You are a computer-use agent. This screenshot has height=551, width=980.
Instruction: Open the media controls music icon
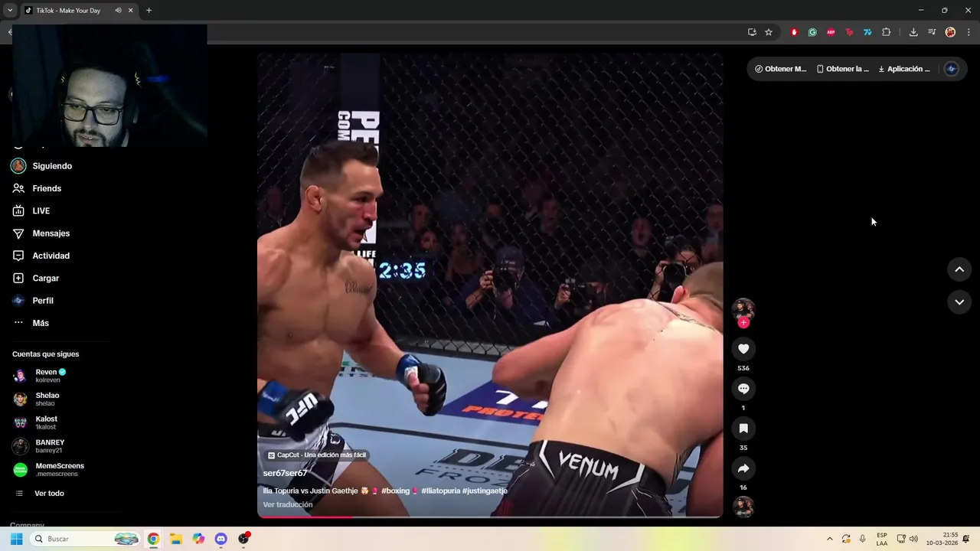[932, 32]
